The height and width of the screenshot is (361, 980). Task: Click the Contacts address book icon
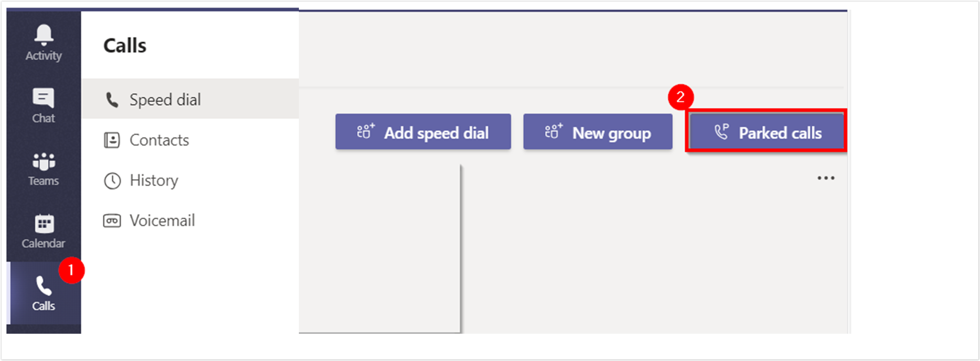click(112, 140)
